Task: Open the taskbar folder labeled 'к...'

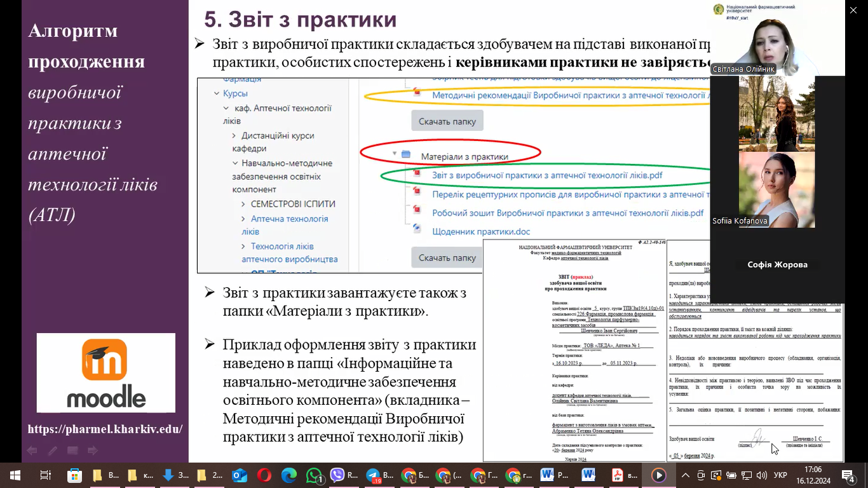Action: click(140, 475)
